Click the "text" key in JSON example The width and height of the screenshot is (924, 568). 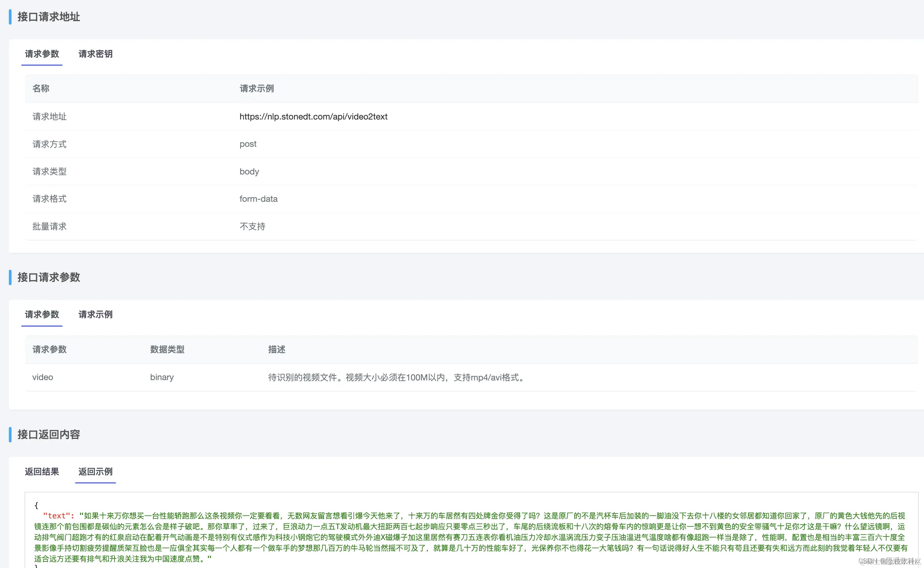point(57,516)
